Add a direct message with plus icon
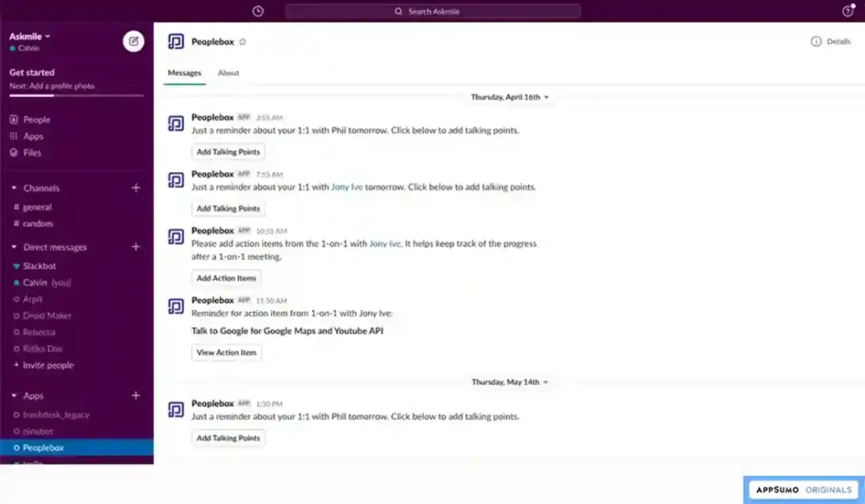The image size is (865, 504). (x=136, y=247)
